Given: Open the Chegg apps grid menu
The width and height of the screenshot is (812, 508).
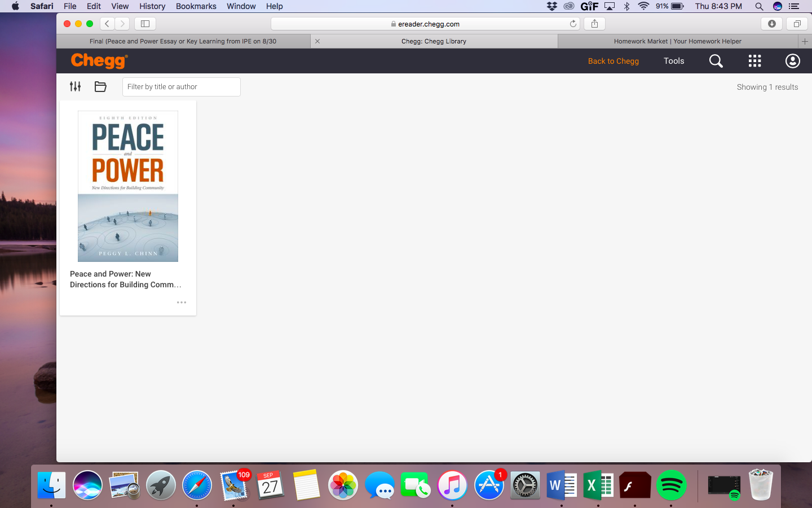Looking at the screenshot, I should [x=754, y=61].
